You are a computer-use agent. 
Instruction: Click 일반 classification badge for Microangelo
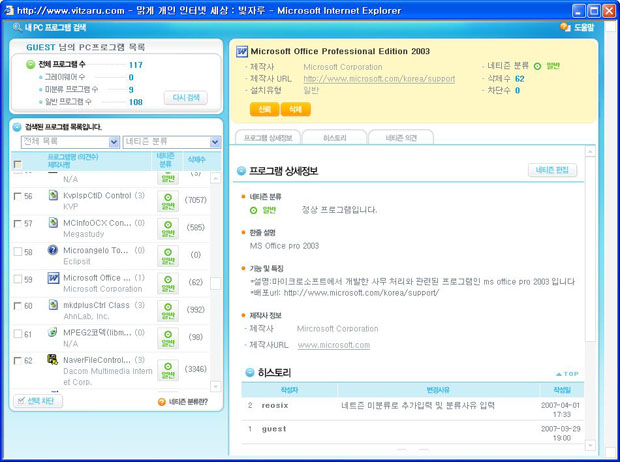pyautogui.click(x=168, y=256)
